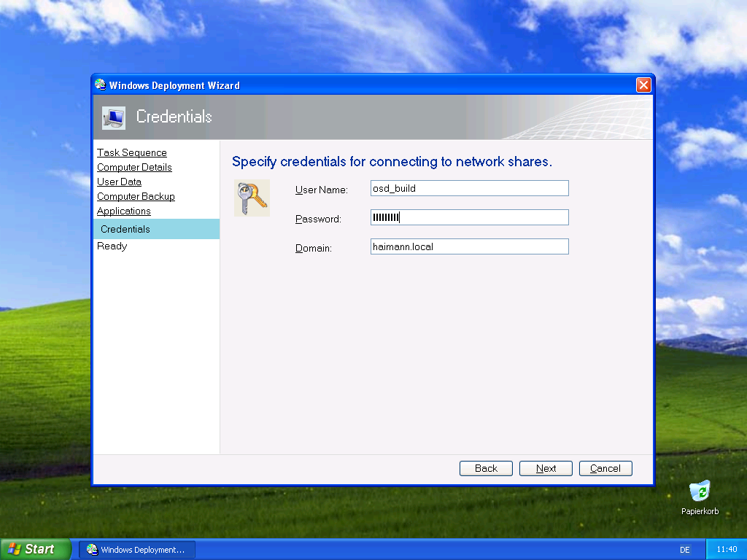This screenshot has height=560, width=747.
Task: Open the Task Sequence step link
Action: pos(132,152)
